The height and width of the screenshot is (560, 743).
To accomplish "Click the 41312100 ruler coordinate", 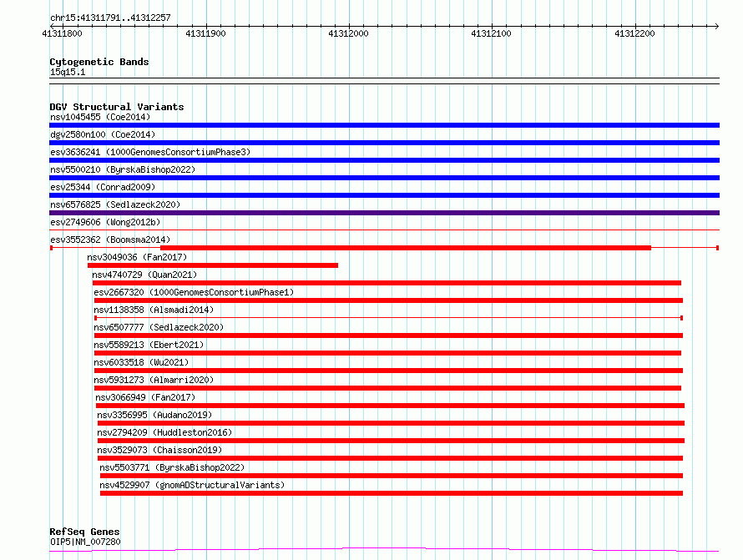I will 492,33.
